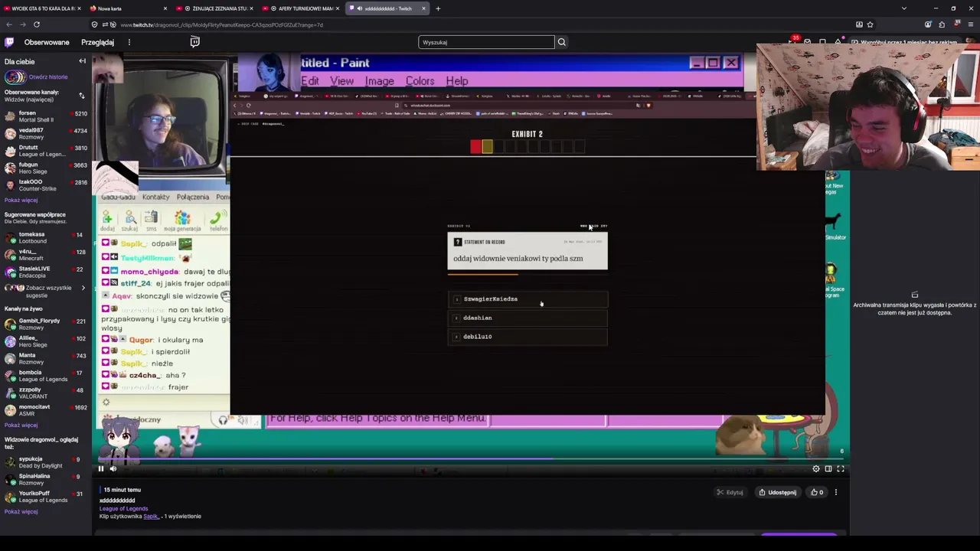Open a new browser tab
The image size is (980, 551).
[x=438, y=8]
